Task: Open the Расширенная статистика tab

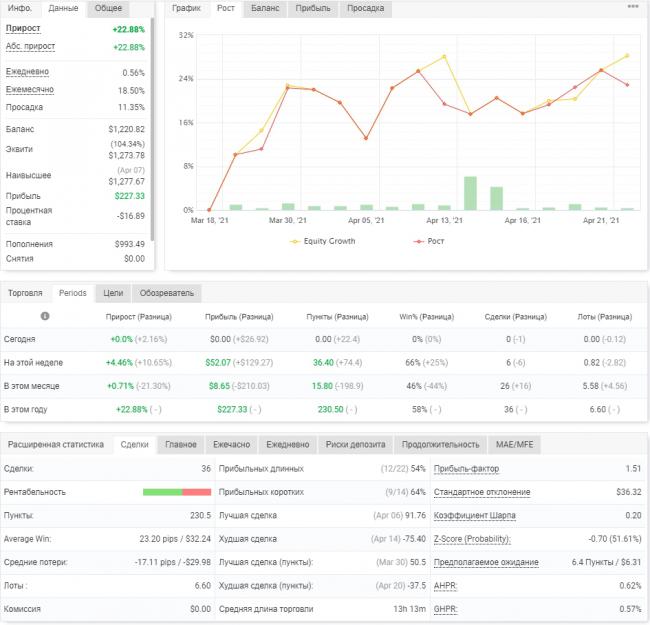Action: click(55, 444)
